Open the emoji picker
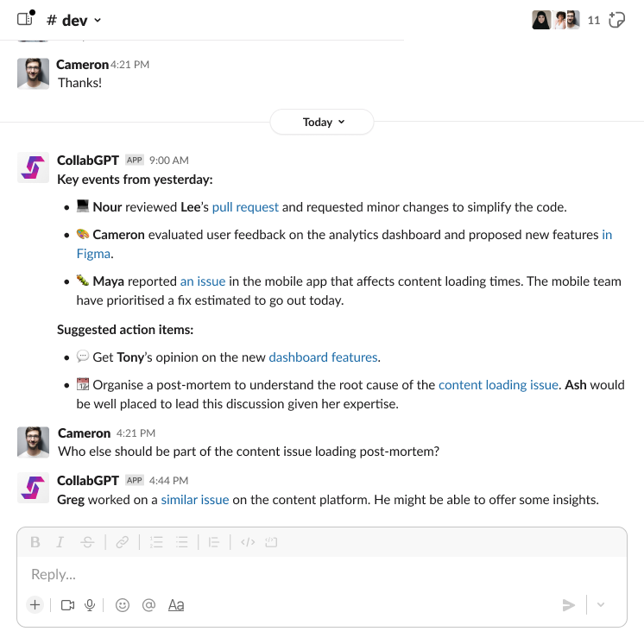The width and height of the screenshot is (644, 644). tap(123, 605)
